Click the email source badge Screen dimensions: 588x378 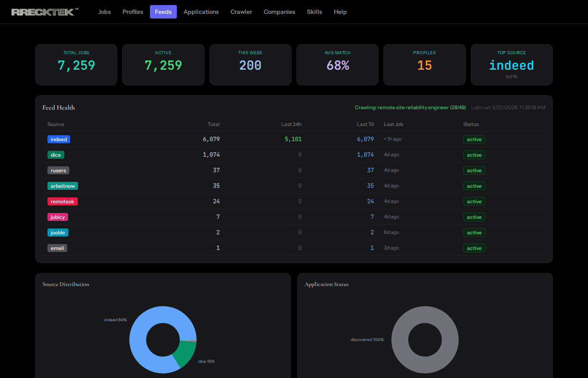tap(57, 248)
